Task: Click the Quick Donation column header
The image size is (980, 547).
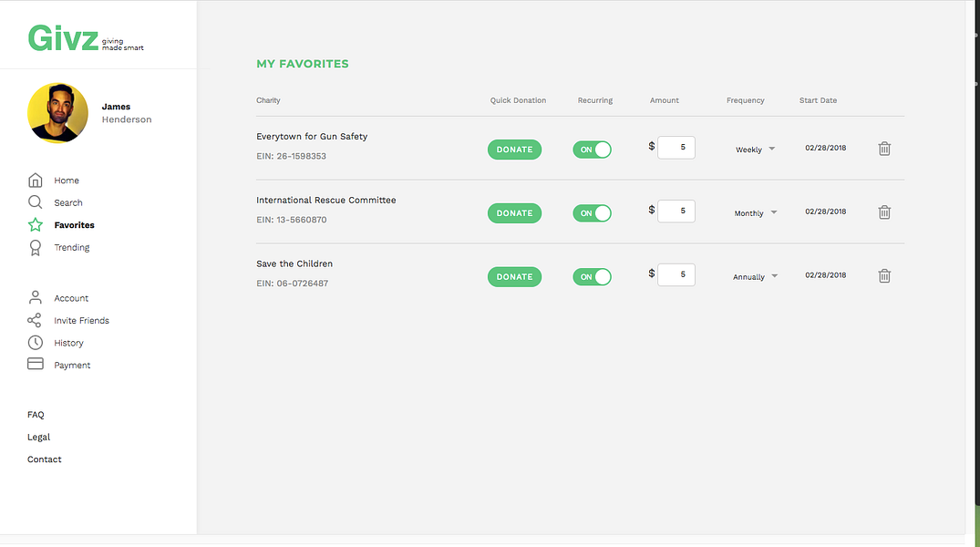Action: (x=518, y=100)
